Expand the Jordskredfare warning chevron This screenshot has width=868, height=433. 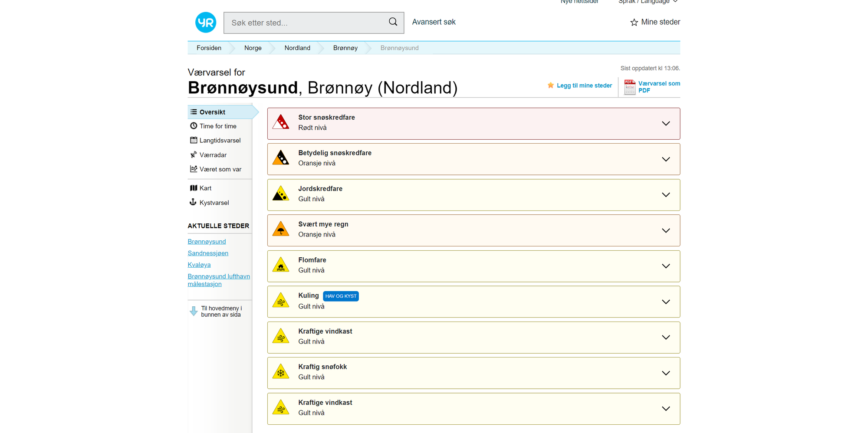pos(666,195)
